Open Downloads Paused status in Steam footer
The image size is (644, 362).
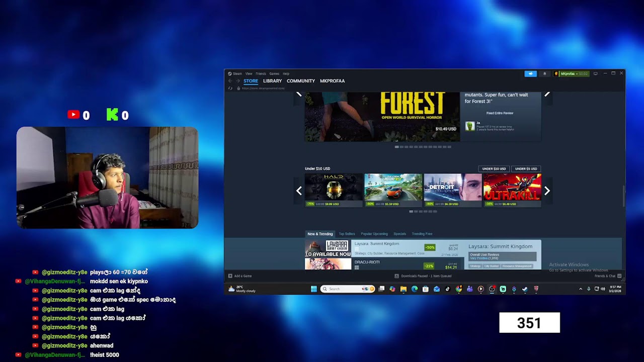click(423, 276)
